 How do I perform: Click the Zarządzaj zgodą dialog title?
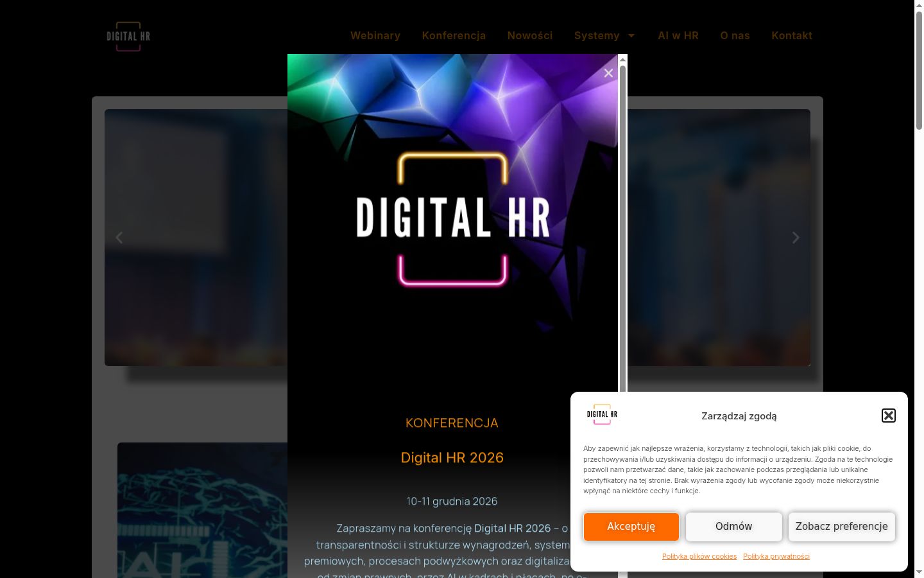click(739, 416)
